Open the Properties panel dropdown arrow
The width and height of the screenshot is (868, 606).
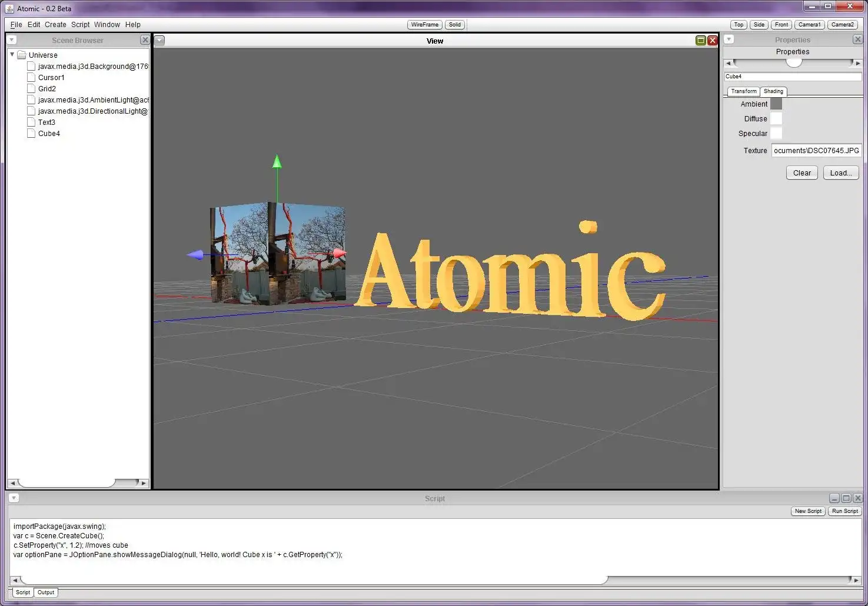click(729, 39)
